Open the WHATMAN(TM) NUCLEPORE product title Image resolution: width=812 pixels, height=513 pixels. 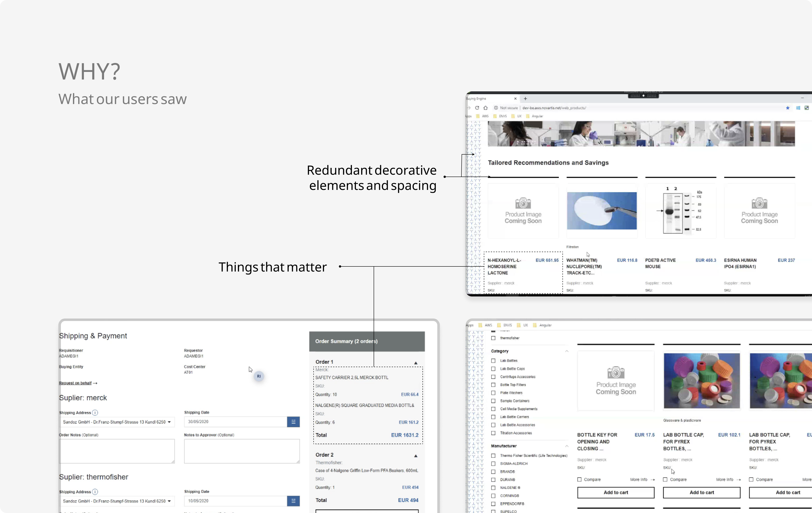click(x=584, y=266)
